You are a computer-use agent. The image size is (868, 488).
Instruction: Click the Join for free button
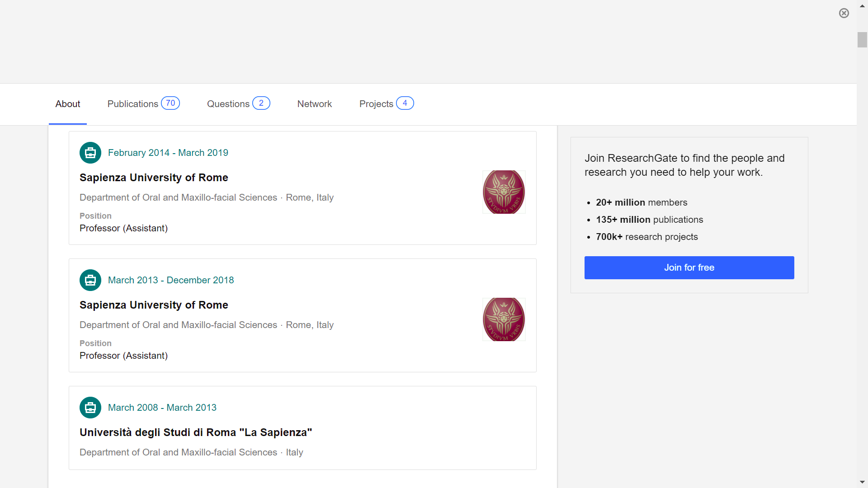(689, 267)
